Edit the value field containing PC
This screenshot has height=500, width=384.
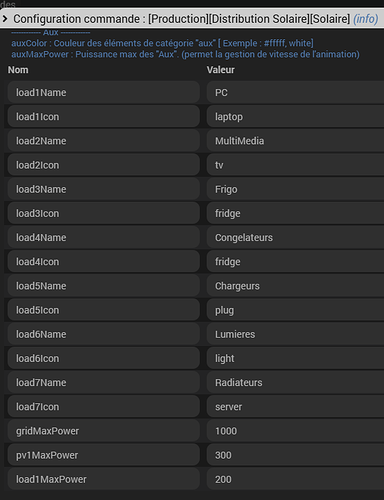(x=295, y=92)
